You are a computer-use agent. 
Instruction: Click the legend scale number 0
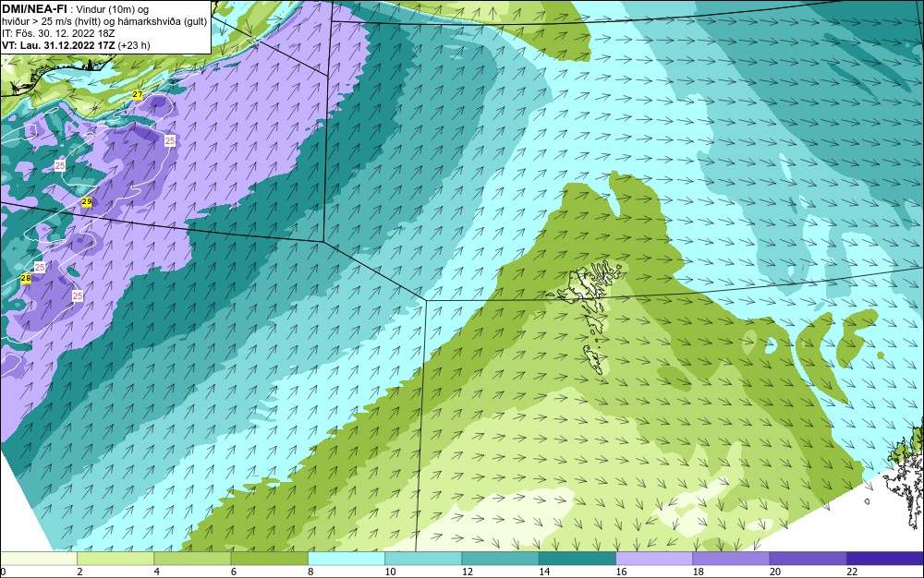coord(3,572)
